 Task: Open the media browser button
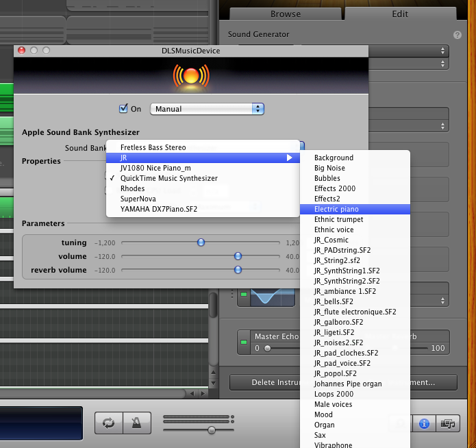point(448,423)
